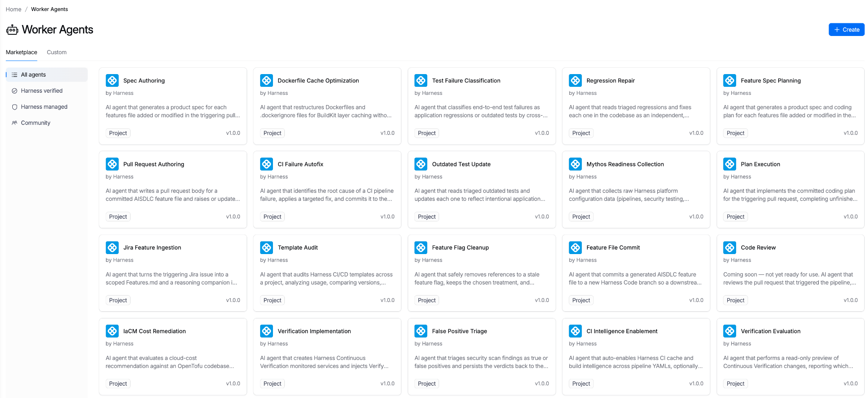This screenshot has height=398, width=868.
Task: Click the Feature Spec Planning agent icon
Action: (730, 80)
